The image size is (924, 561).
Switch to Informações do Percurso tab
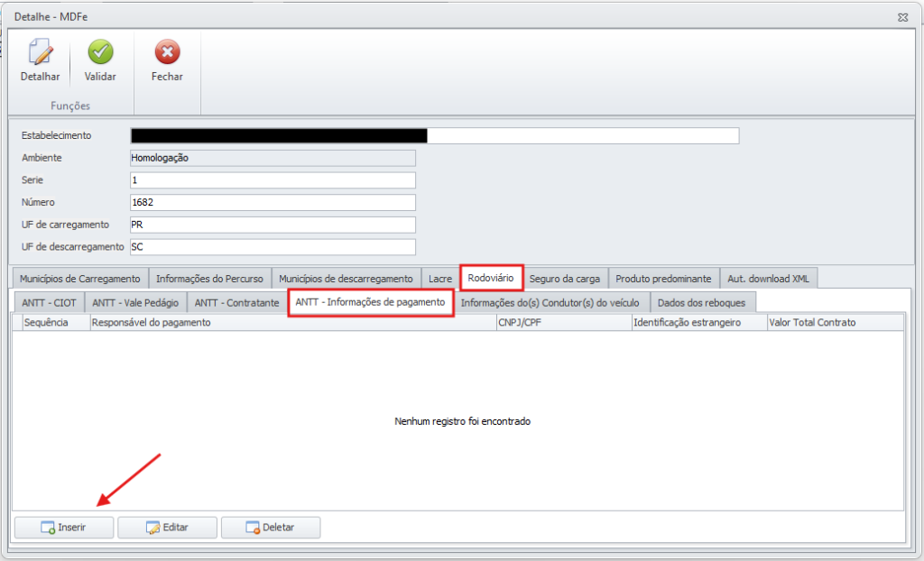coord(209,279)
